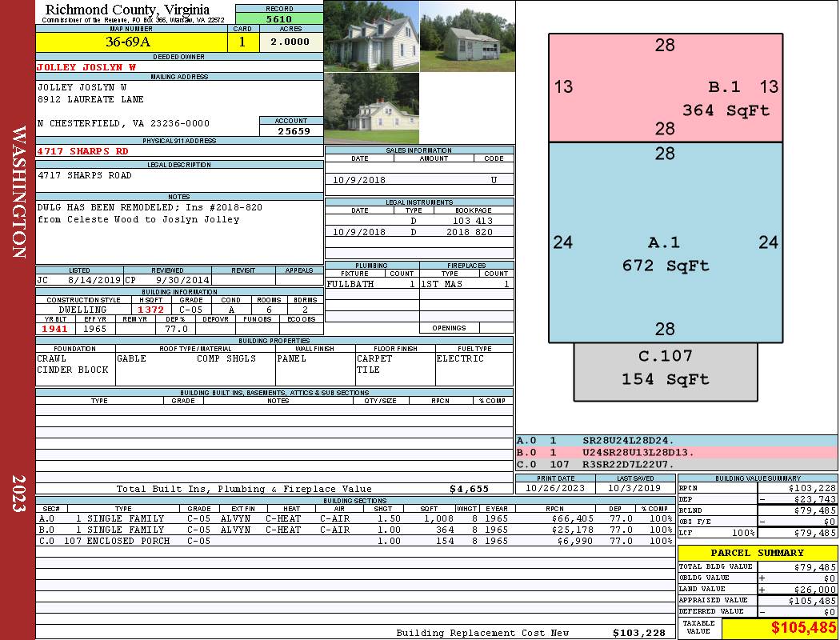Click the blue A.1 672 SqFt sketch section
The image size is (840, 640).
(x=666, y=242)
